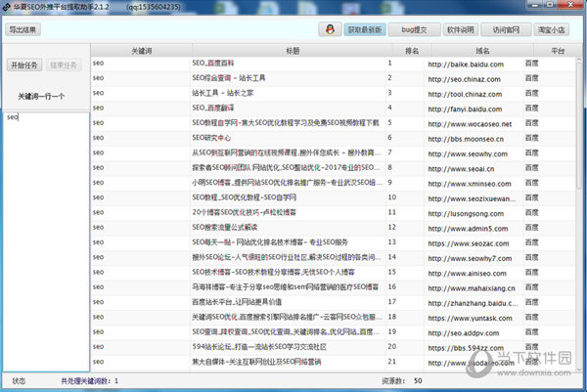Select row 站长工具 - 站长之家

[334, 93]
